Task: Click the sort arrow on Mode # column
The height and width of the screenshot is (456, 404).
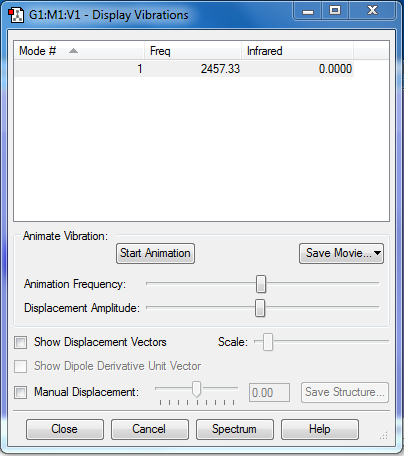Action: click(73, 51)
